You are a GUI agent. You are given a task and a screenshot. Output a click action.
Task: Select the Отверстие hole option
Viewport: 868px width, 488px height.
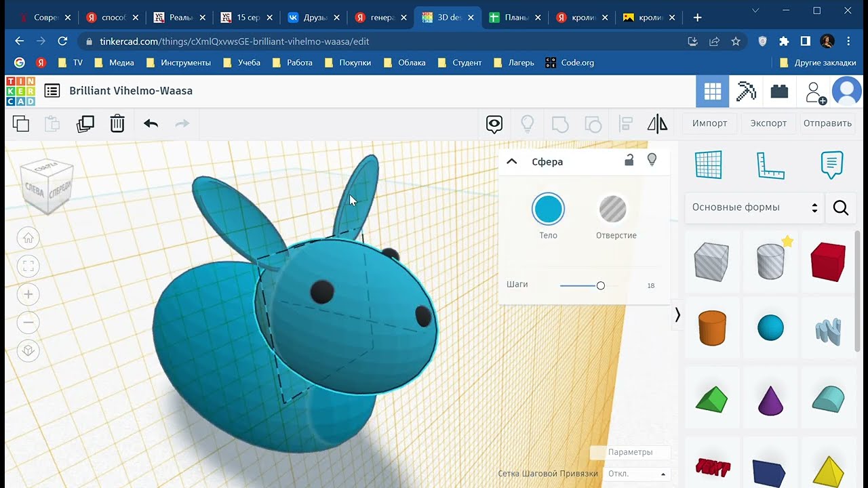(x=613, y=209)
